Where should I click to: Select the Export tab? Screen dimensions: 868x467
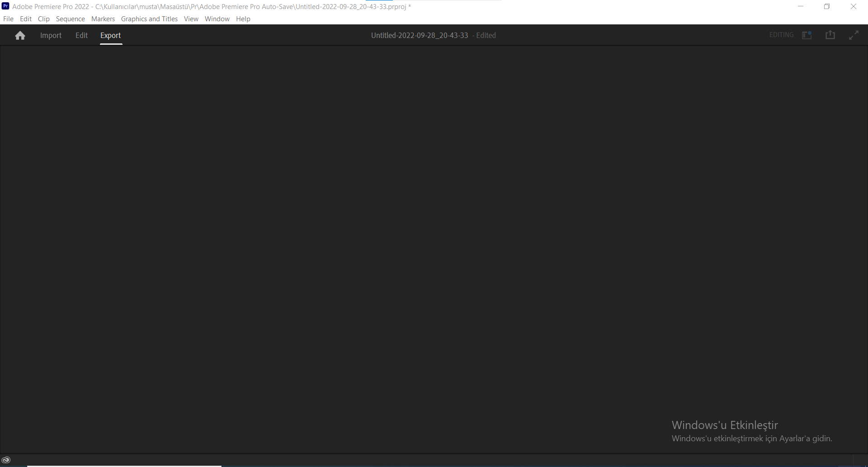pyautogui.click(x=111, y=35)
